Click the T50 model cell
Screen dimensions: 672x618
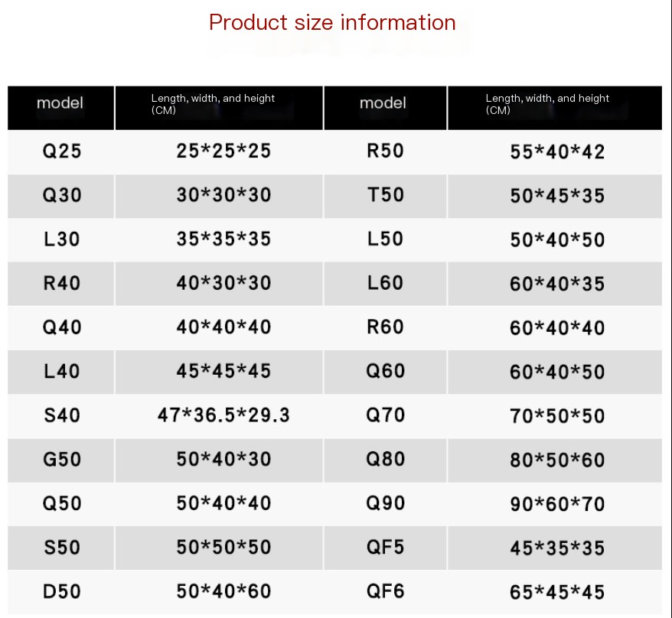point(385,195)
